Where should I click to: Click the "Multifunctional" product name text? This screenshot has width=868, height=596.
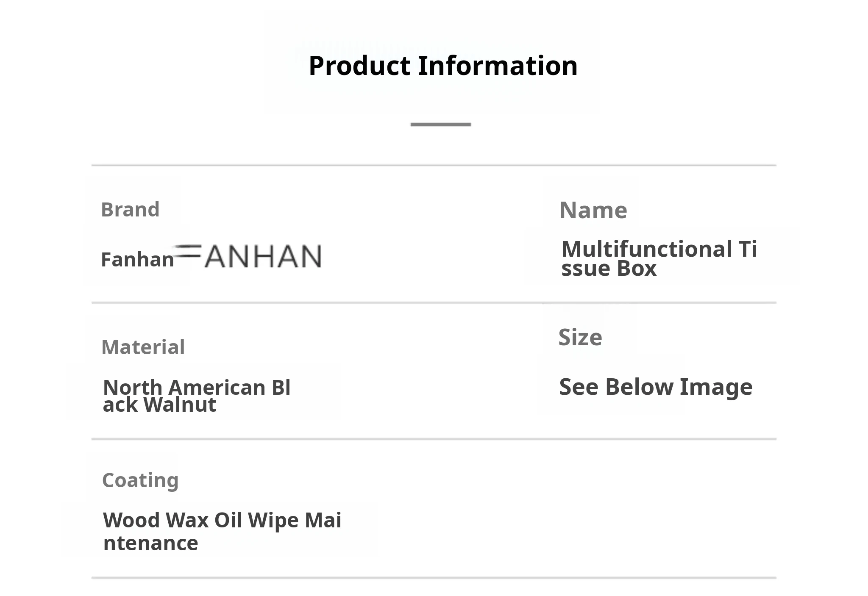click(x=647, y=249)
